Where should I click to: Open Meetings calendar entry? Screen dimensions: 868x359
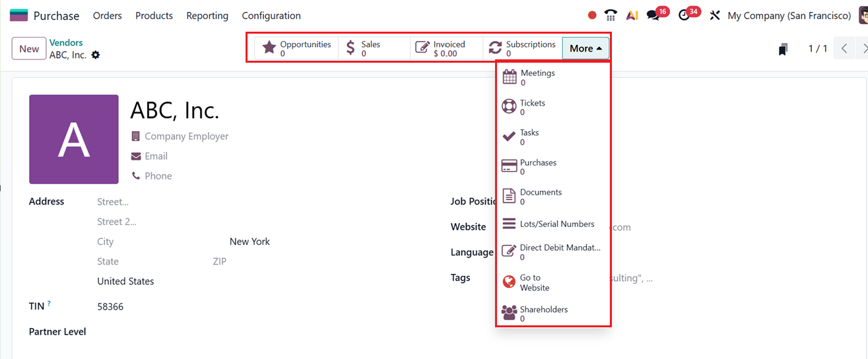[553, 77]
